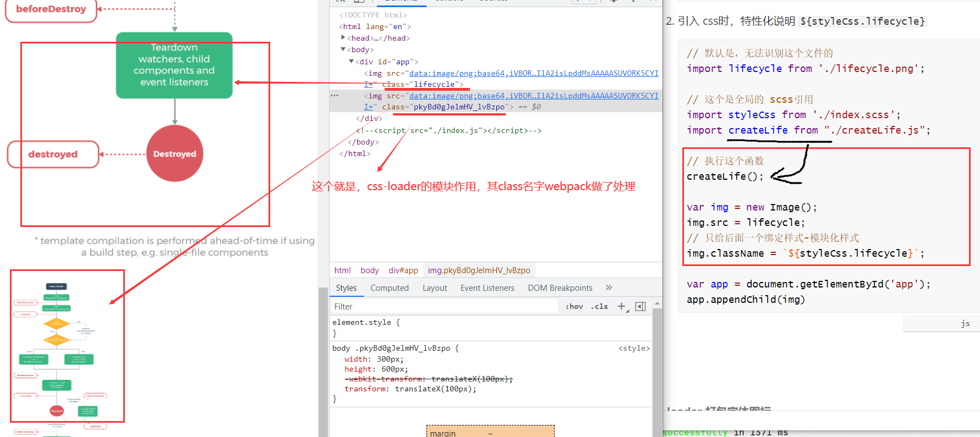Click the import lifecycle from './lifecycle.png' line
980x437 pixels.
click(x=806, y=68)
